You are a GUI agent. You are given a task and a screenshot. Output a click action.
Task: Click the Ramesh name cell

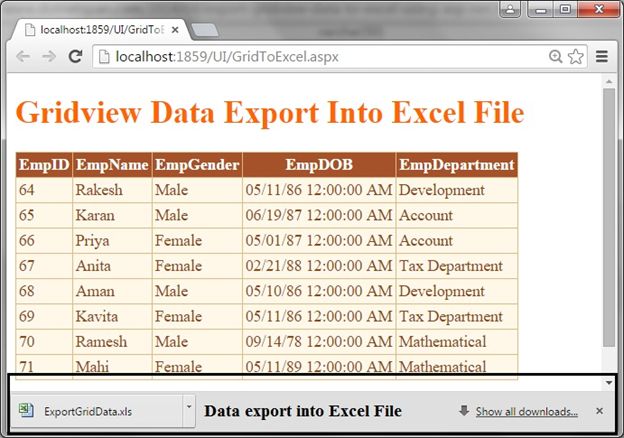point(112,342)
